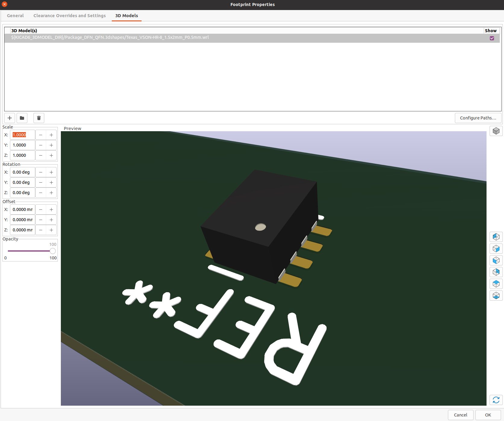Viewport: 504px width, 421px height.
Task: Click the trash icon to remove model
Action: tap(39, 118)
